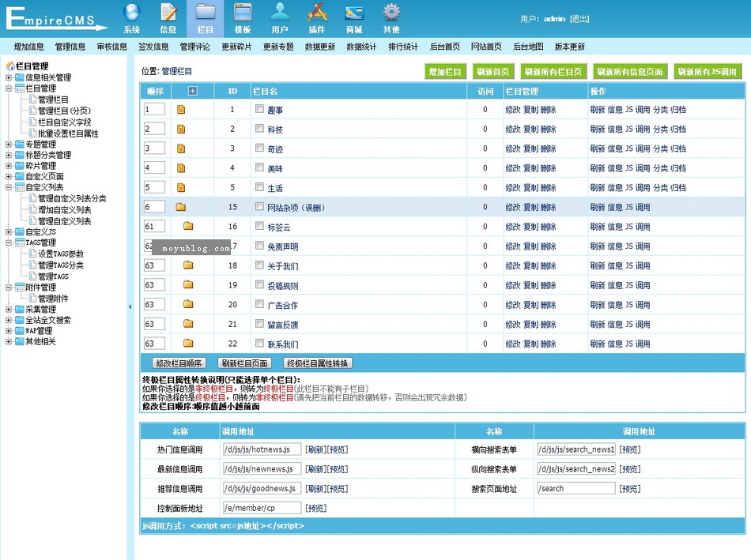Check the 趣事 column checkbox
The width and height of the screenshot is (751, 560).
tap(259, 109)
